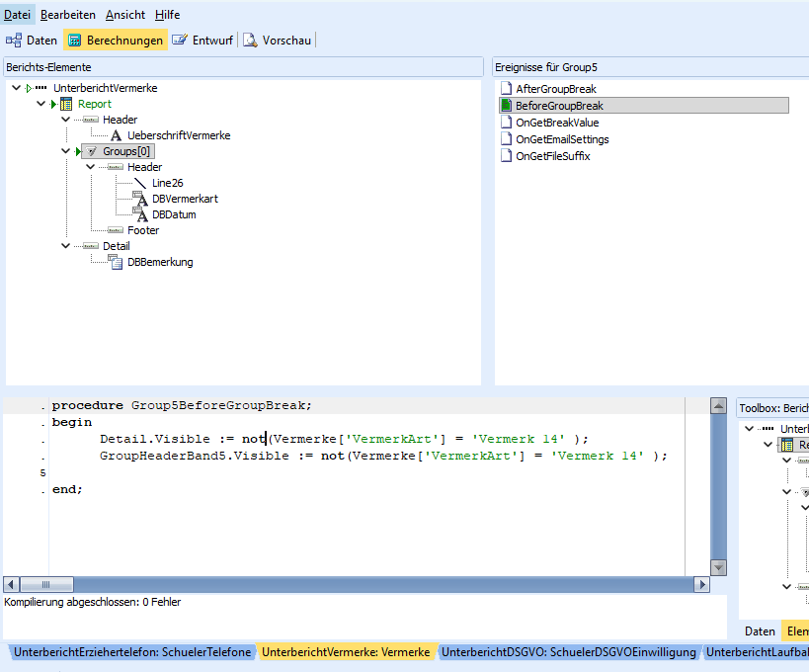Click the OnGetEmailSettings event page icon
The width and height of the screenshot is (809, 672).
(x=507, y=138)
